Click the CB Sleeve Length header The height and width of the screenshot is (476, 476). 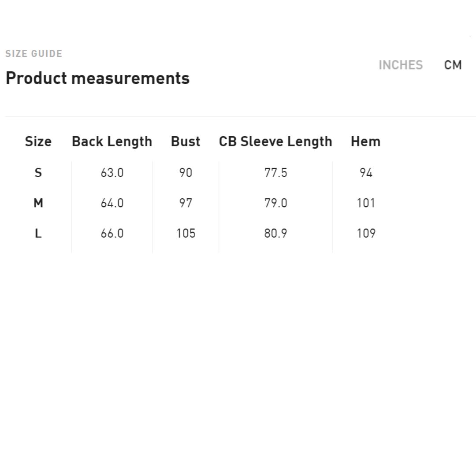coord(275,142)
